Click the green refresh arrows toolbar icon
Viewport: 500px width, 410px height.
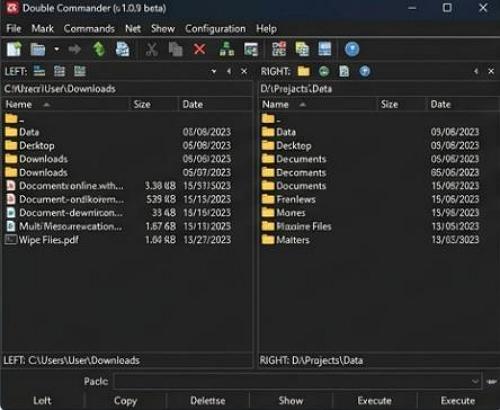(x=99, y=49)
